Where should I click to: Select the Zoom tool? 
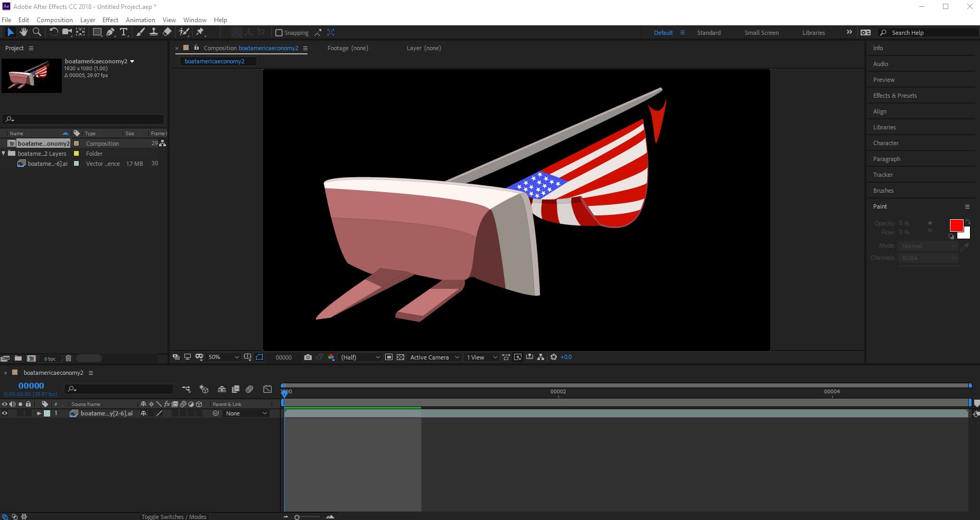coord(37,32)
